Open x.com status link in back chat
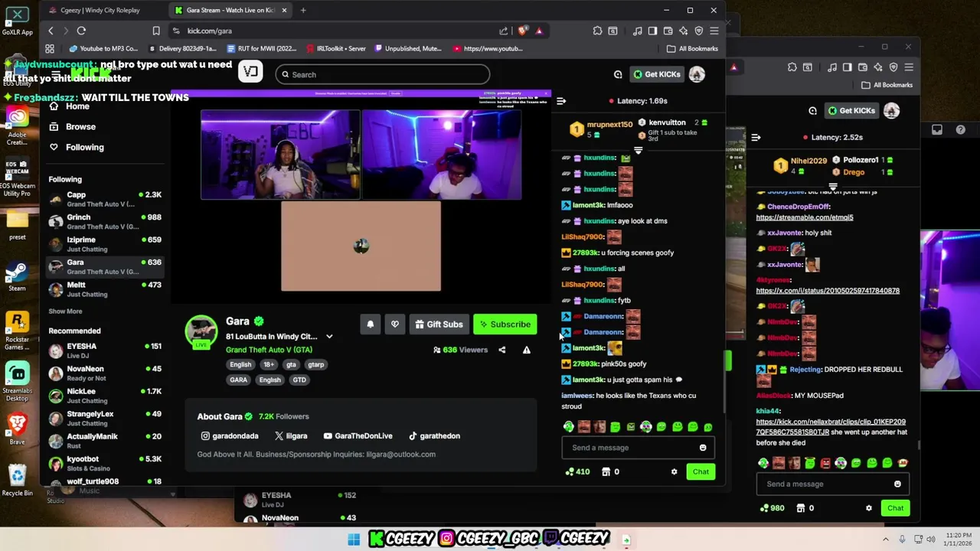This screenshot has width=980, height=551. tap(828, 291)
